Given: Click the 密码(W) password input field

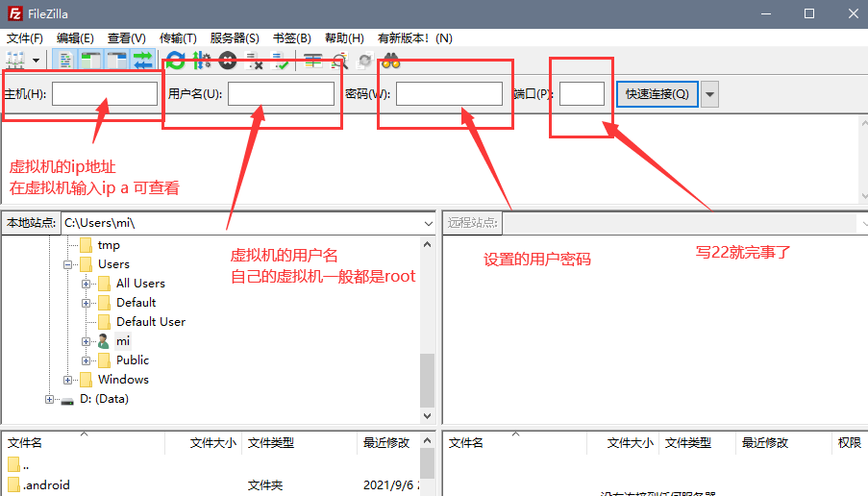Looking at the screenshot, I should (x=449, y=93).
